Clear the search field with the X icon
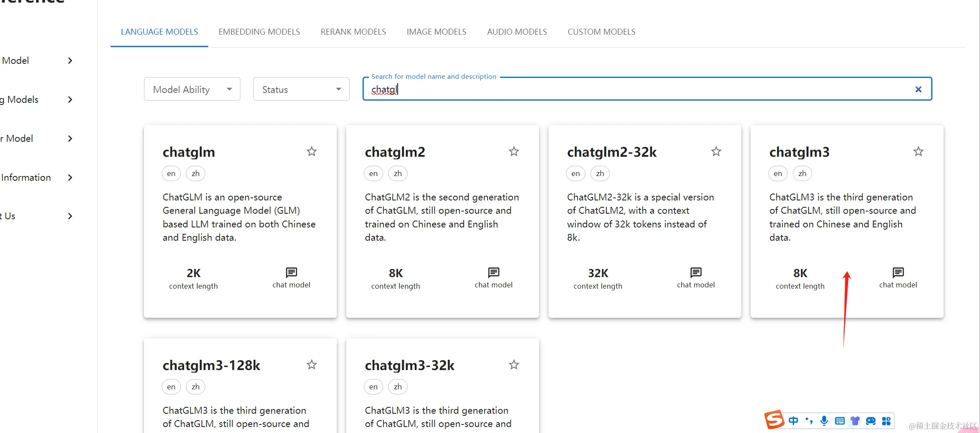The image size is (980, 433). tap(918, 89)
